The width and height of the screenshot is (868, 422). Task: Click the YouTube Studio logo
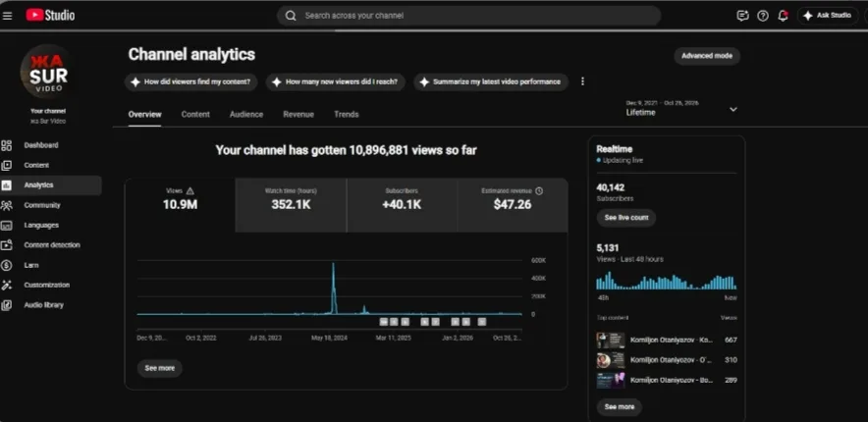click(50, 16)
